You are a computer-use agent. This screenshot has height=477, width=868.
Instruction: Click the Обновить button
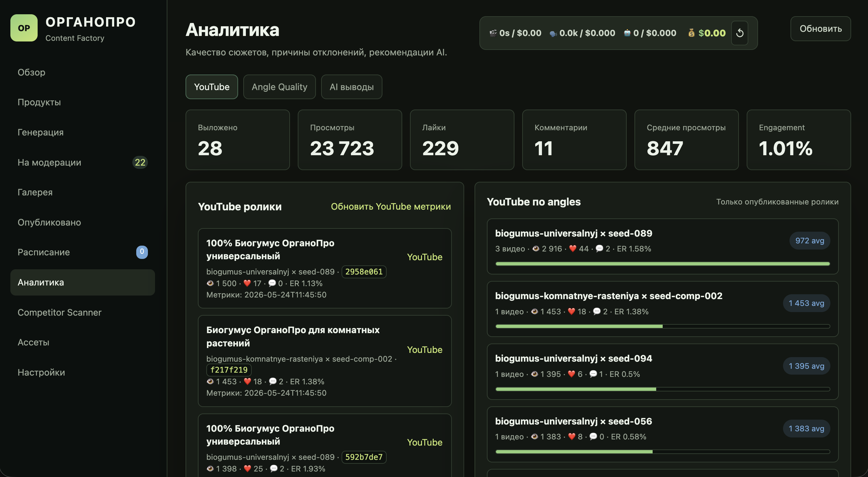tap(821, 29)
